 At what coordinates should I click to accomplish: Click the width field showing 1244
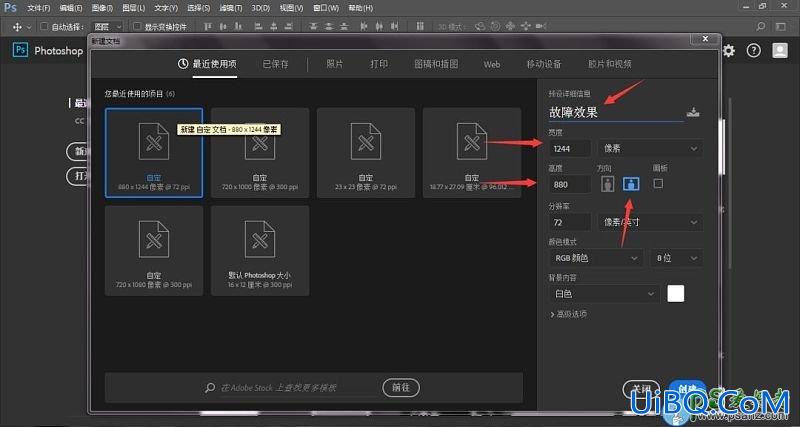pyautogui.click(x=570, y=148)
